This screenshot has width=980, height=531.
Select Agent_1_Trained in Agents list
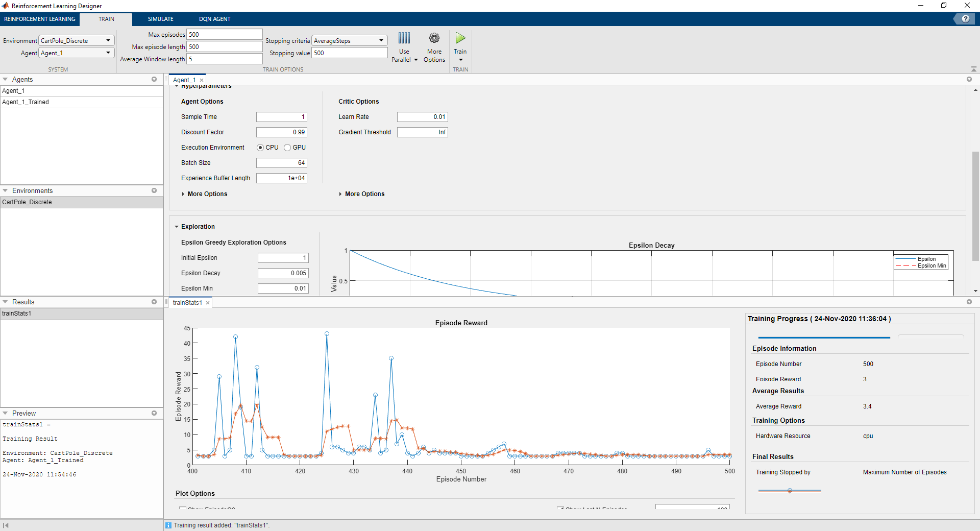26,102
